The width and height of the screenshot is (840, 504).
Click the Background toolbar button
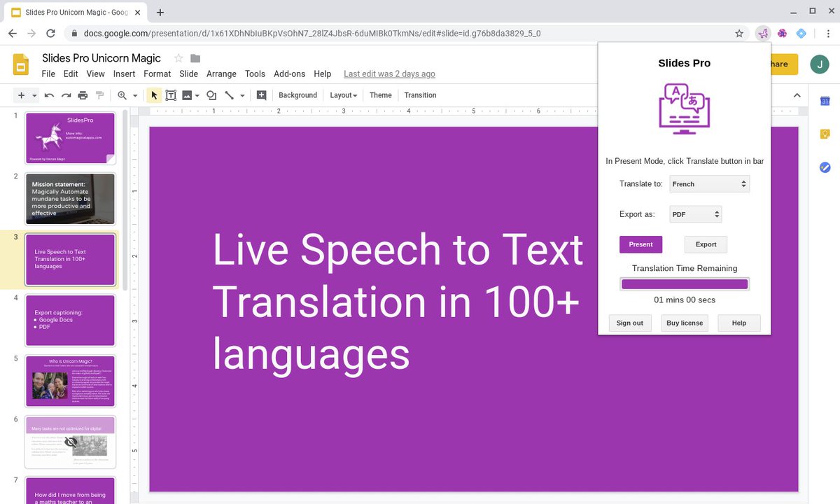coord(297,95)
